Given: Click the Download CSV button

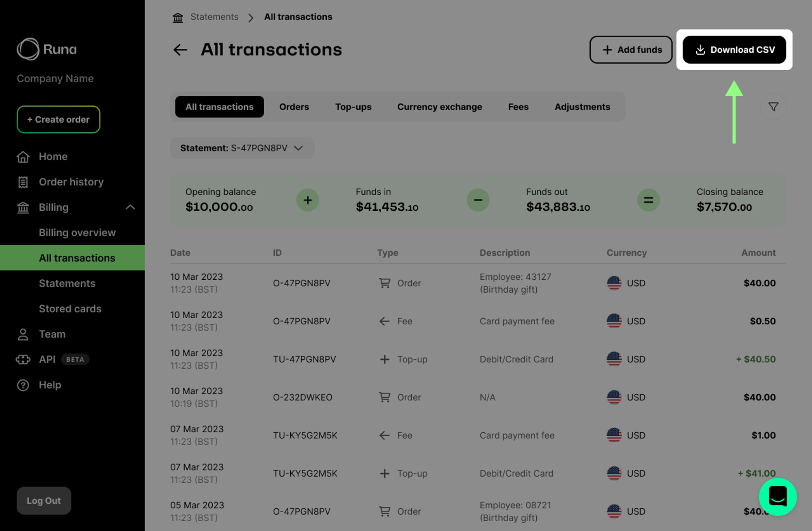Looking at the screenshot, I should point(734,50).
